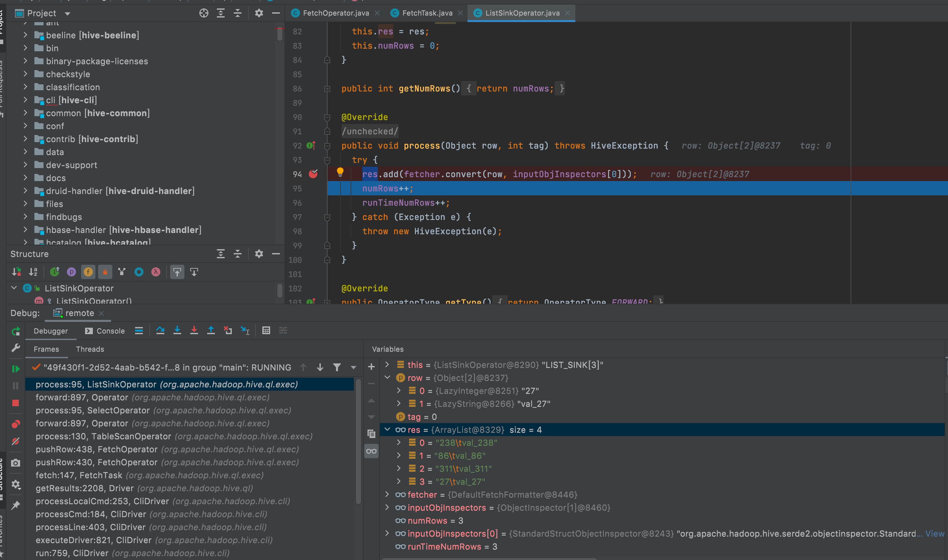Toggle show properties in Structure
948x560 pixels.
tap(71, 272)
